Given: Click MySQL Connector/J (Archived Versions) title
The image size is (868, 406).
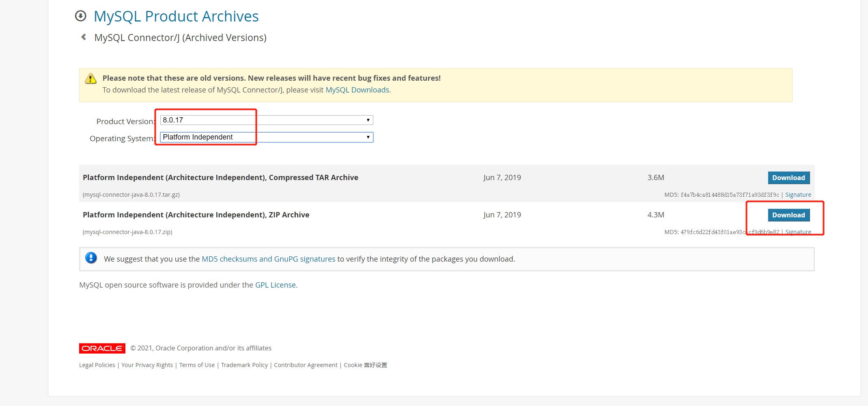Looking at the screenshot, I should 181,37.
